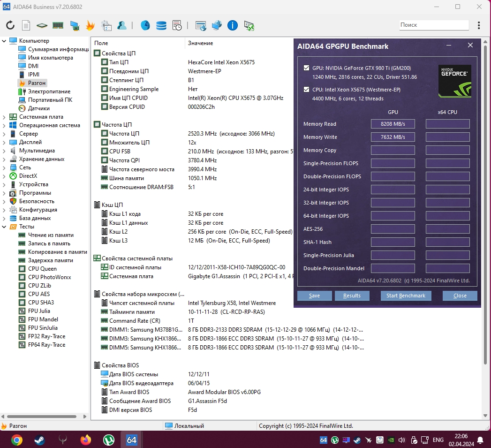
Task: Click Close button in GPGPU Benchmark
Action: (460, 296)
